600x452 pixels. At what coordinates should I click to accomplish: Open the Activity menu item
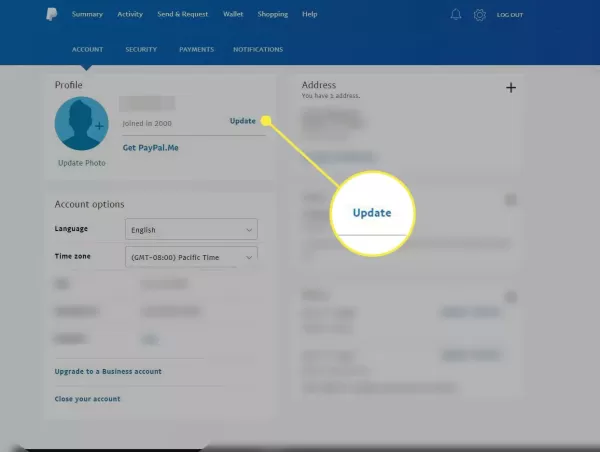pyautogui.click(x=130, y=14)
